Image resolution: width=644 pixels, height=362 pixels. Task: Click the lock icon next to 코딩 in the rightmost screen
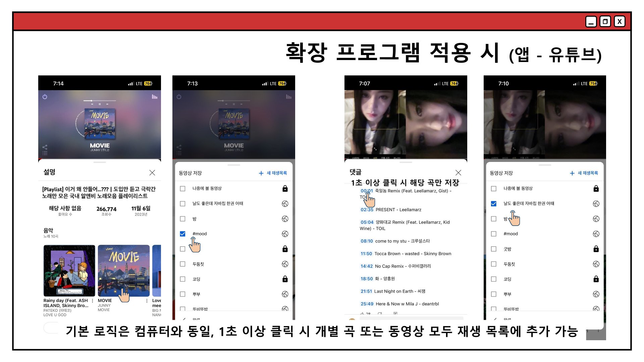596,279
